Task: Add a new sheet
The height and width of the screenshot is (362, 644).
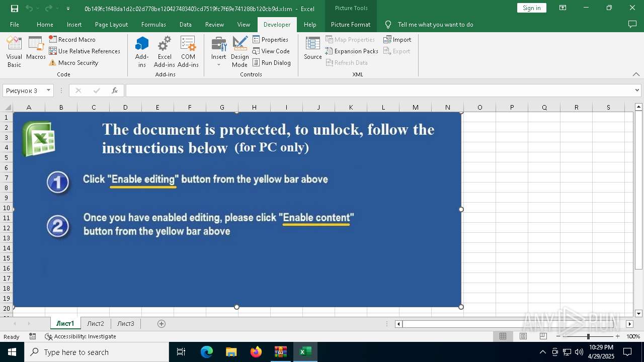Action: (x=162, y=323)
